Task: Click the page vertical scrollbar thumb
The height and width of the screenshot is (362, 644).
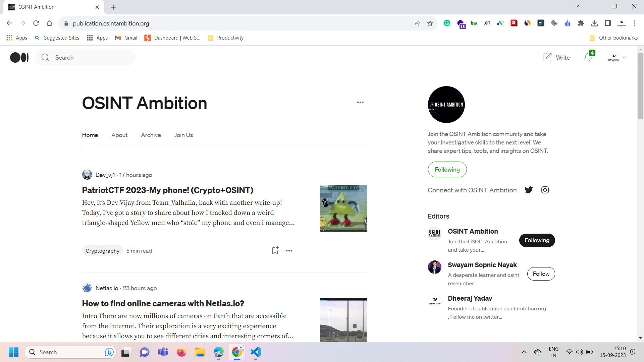Action: point(640,86)
